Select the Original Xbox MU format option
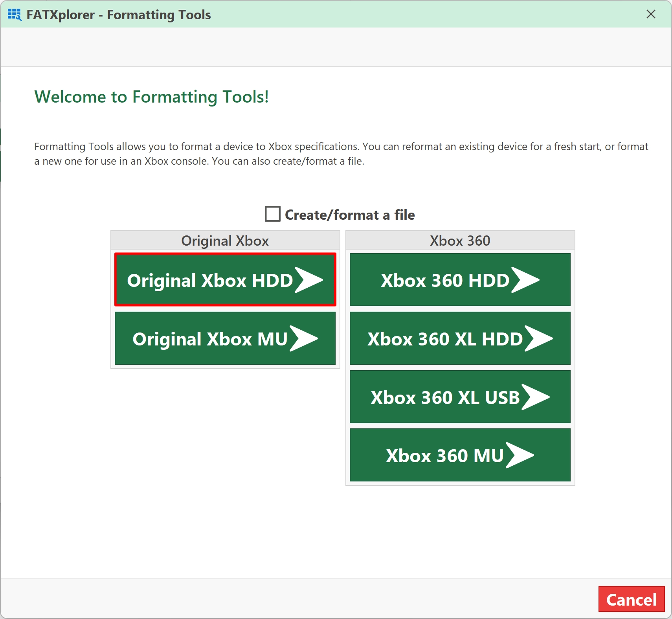The width and height of the screenshot is (672, 619). pos(225,338)
